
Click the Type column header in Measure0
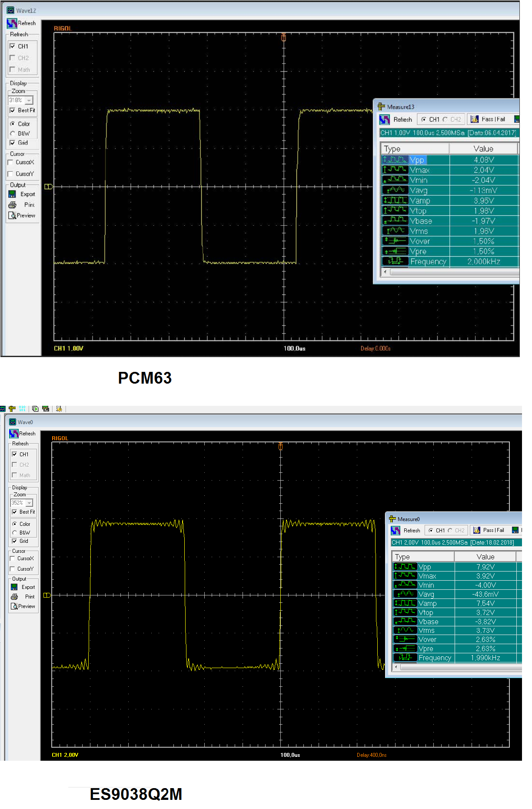pos(423,557)
